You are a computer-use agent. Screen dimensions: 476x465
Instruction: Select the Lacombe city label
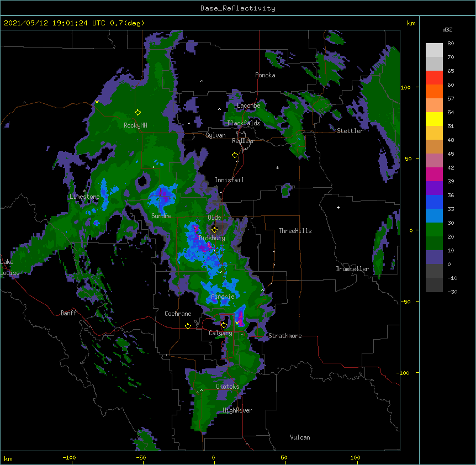pos(248,105)
